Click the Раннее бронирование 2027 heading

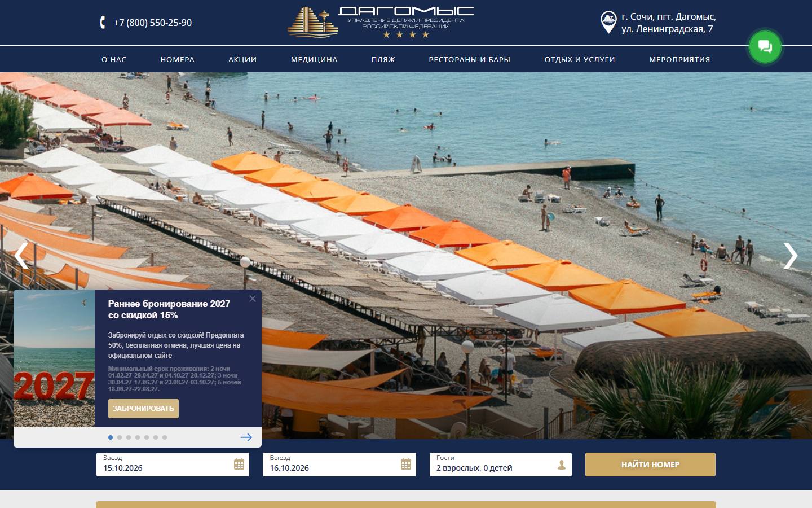click(x=169, y=309)
